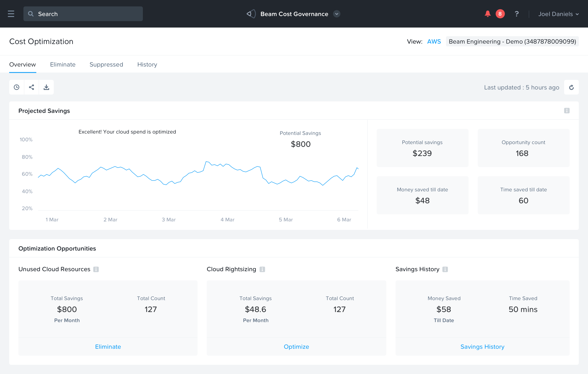Click the AWS view link
588x374 pixels.
point(434,42)
